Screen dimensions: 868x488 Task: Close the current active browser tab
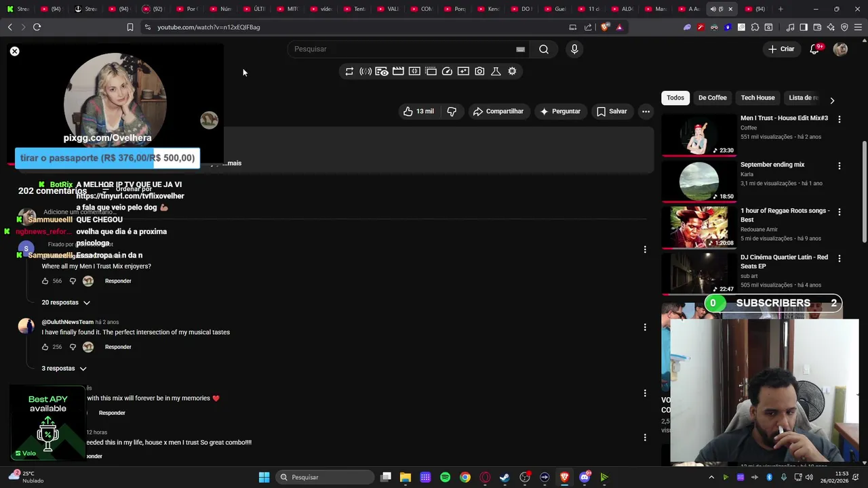[730, 9]
